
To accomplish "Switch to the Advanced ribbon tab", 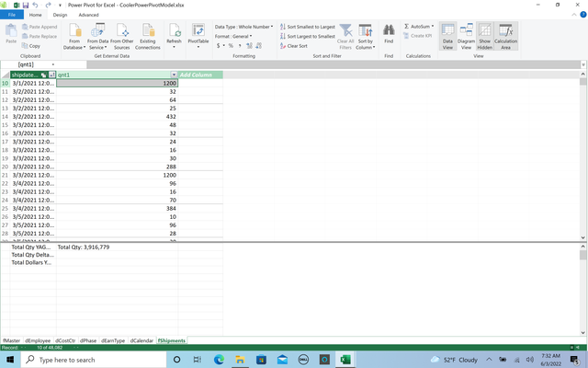I will pyautogui.click(x=88, y=15).
